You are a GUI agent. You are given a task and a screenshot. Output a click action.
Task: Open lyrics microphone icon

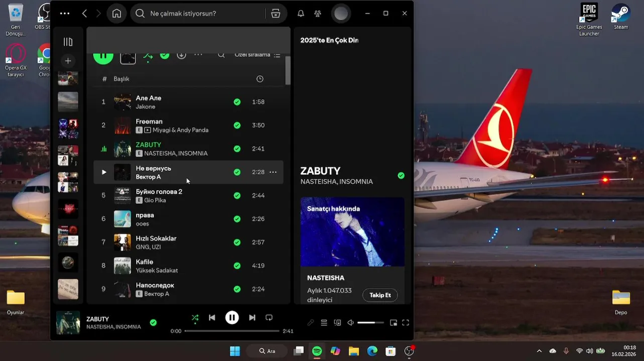[311, 323]
